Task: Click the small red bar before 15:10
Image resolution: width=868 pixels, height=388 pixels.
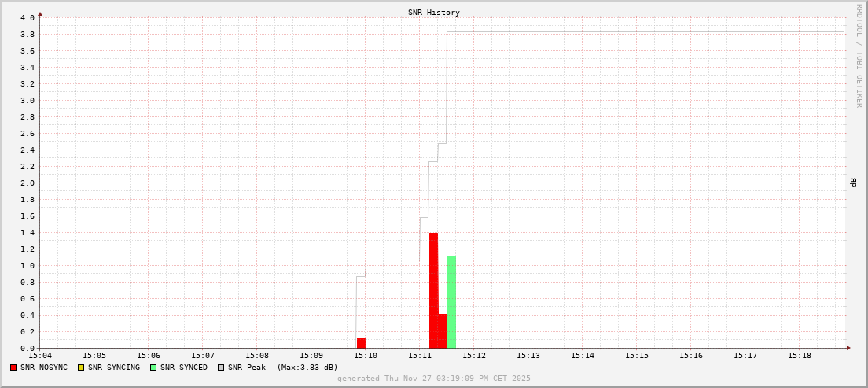Action: [x=361, y=343]
